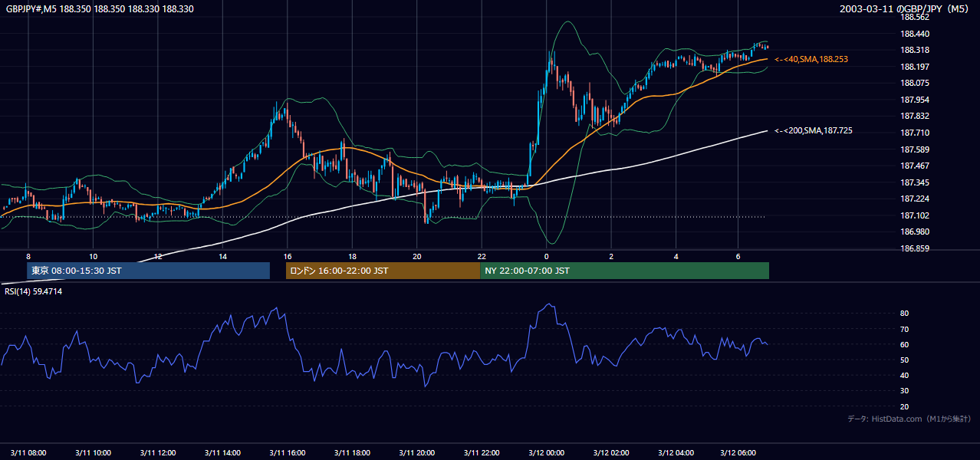Click the RSI axis value 30

point(904,391)
